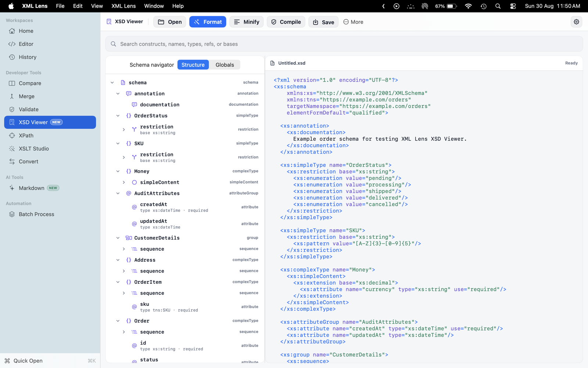Open the File menu

coord(60,6)
